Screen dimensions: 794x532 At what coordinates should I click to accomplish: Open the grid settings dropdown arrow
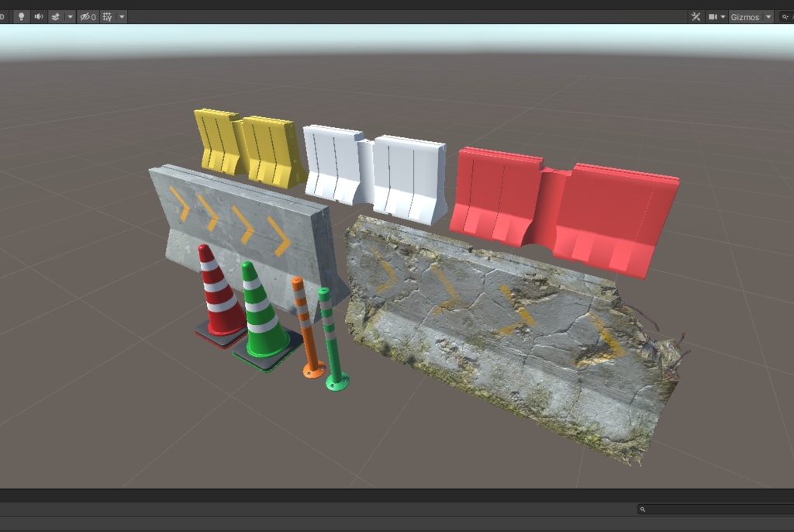pos(123,16)
